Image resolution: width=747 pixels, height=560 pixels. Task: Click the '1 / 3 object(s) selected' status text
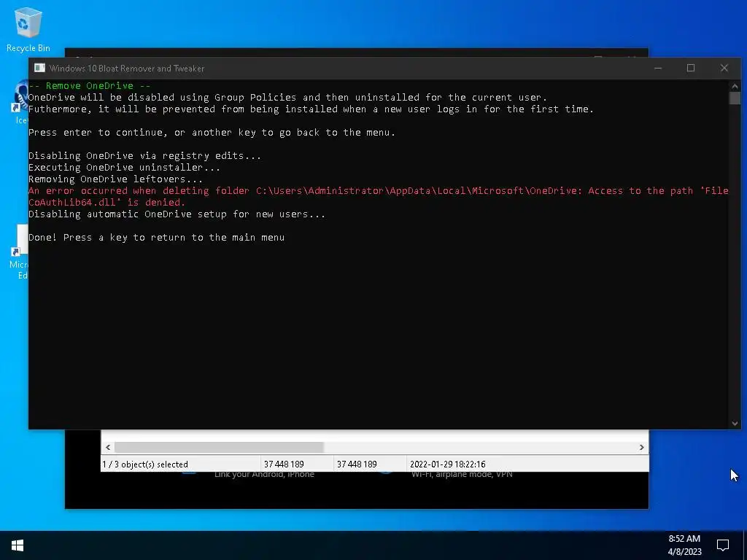point(145,464)
